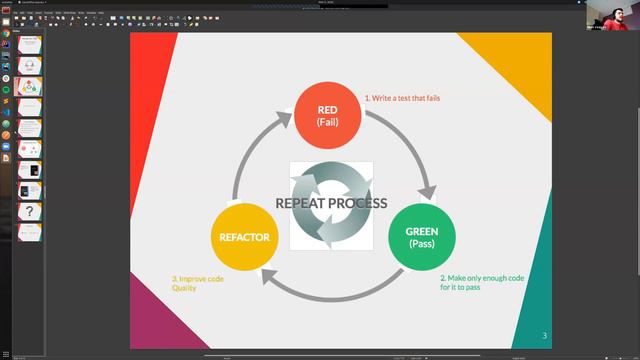Viewport: 640px width, 360px height.
Task: Open Visual Studio Code from the dock
Action: [6, 112]
